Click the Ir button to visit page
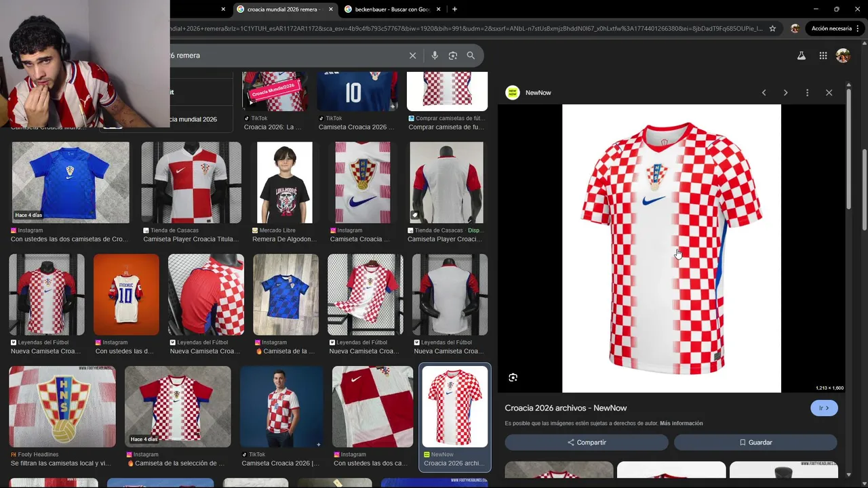This screenshot has width=868, height=488. [x=824, y=408]
